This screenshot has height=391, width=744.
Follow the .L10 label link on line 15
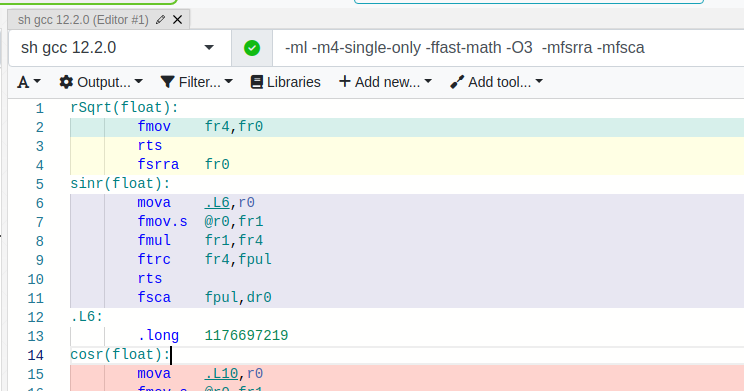pyautogui.click(x=222, y=373)
